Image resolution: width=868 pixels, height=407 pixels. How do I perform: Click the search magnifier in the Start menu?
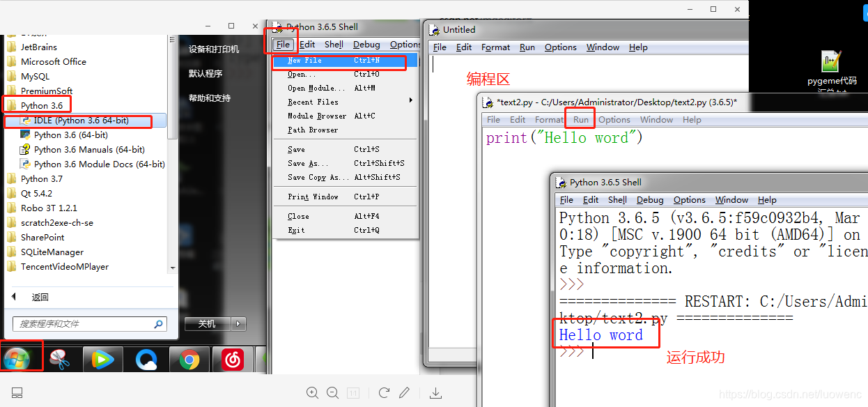pyautogui.click(x=159, y=324)
